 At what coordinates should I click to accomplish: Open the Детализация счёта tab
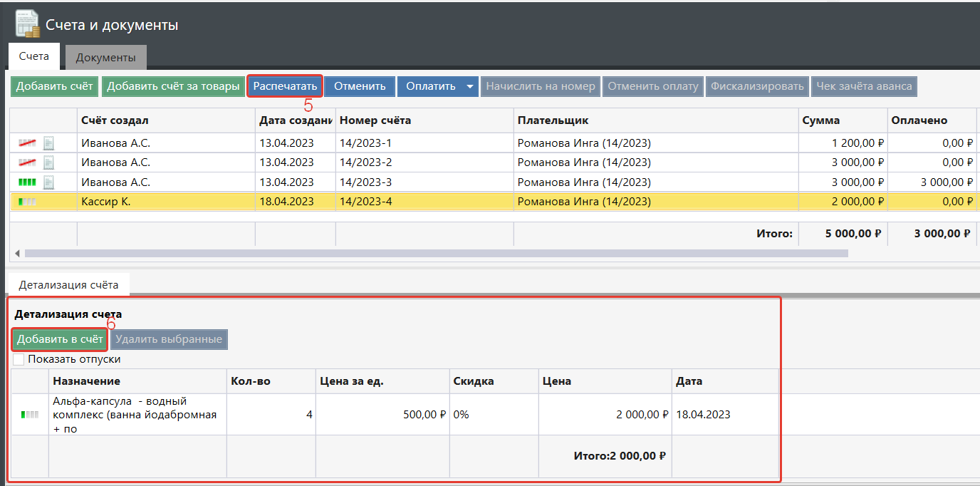(x=68, y=284)
